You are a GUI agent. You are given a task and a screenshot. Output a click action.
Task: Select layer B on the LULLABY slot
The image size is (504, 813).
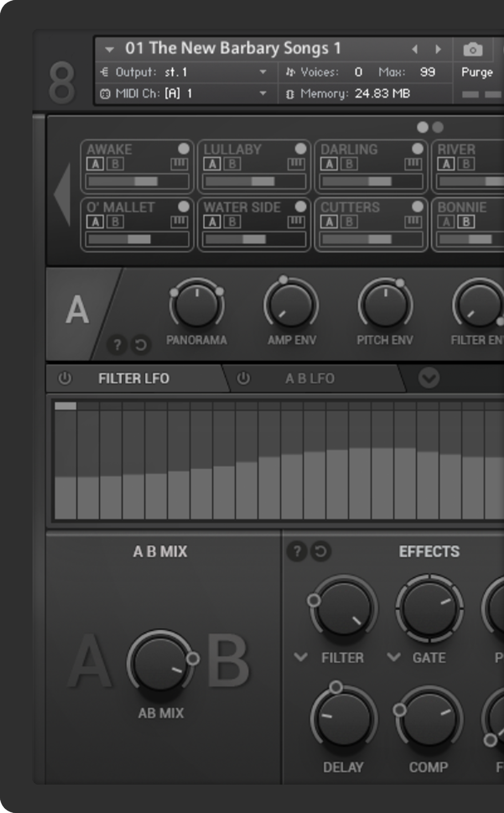(x=232, y=164)
